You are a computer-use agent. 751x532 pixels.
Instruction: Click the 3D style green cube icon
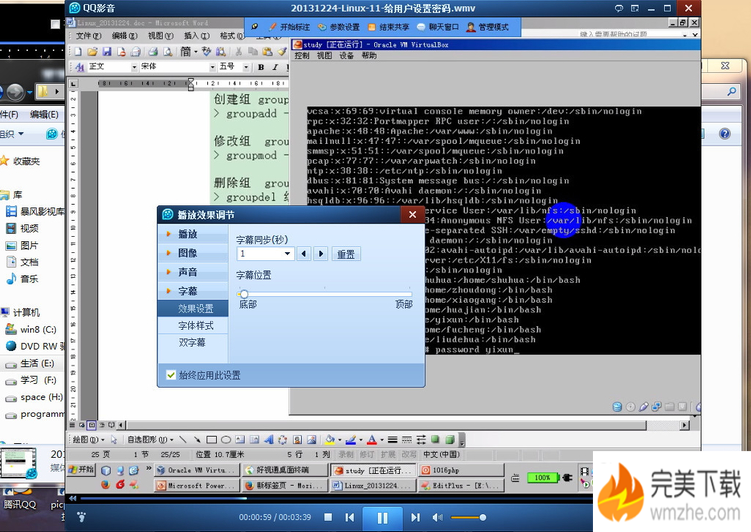[450, 440]
